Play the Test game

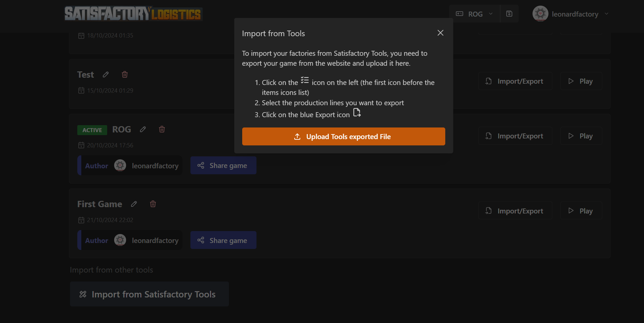point(581,81)
